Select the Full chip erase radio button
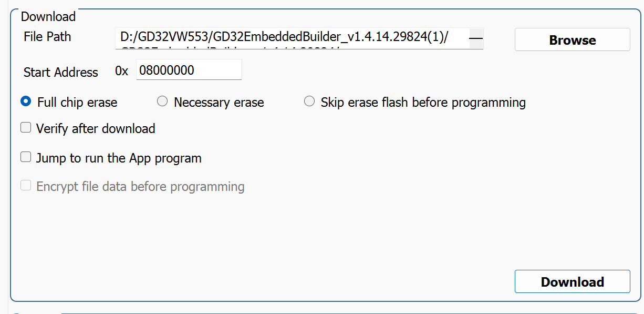 point(26,102)
